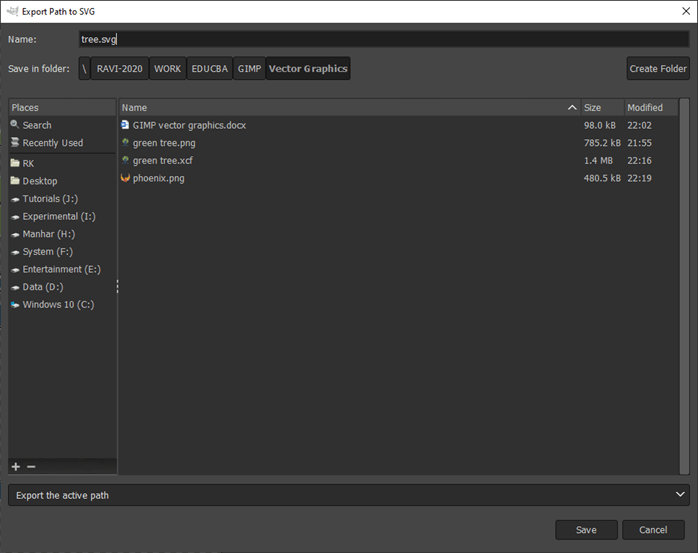
Task: Click the Tutorials (J:) drive icon
Action: tap(15, 199)
